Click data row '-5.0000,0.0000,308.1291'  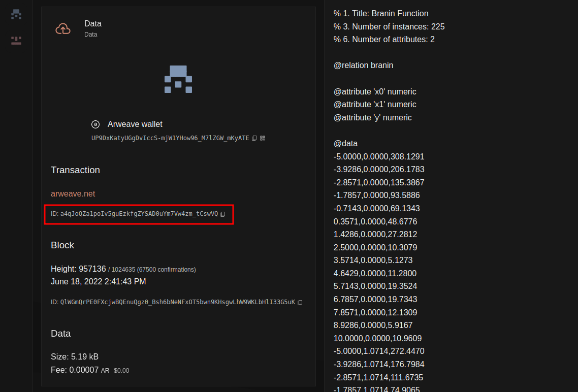point(379,156)
